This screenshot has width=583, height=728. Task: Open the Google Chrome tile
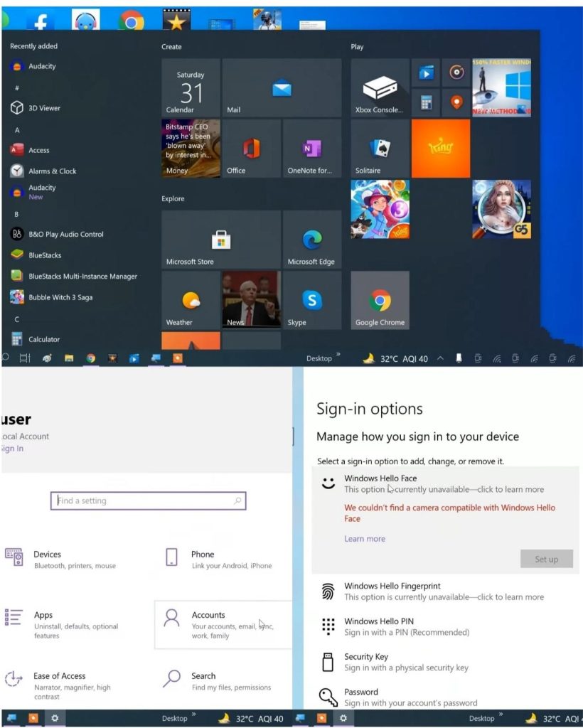click(x=380, y=301)
